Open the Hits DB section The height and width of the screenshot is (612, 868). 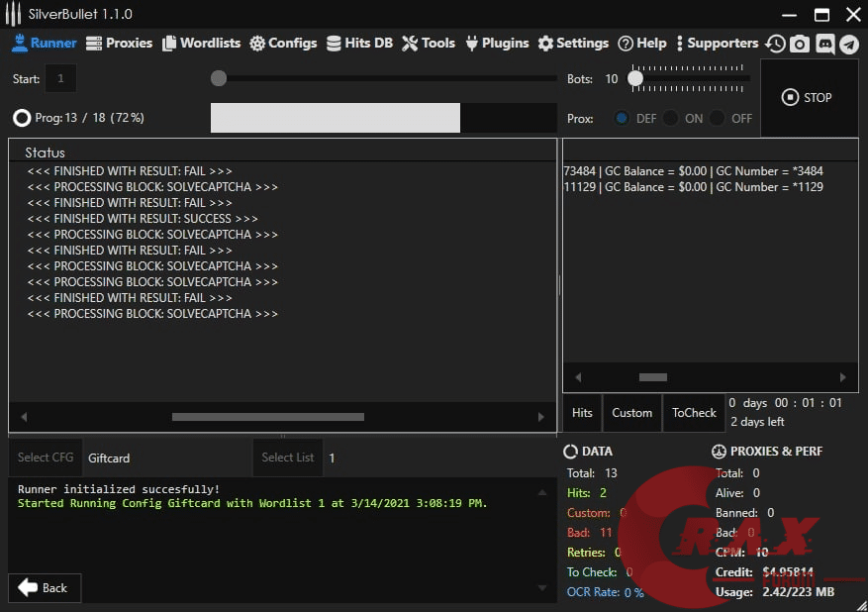click(359, 44)
